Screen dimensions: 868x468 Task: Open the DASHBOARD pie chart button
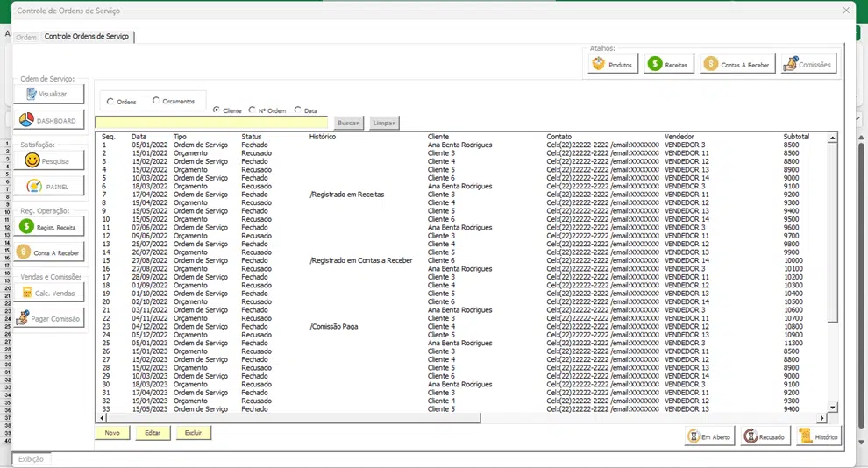49,120
